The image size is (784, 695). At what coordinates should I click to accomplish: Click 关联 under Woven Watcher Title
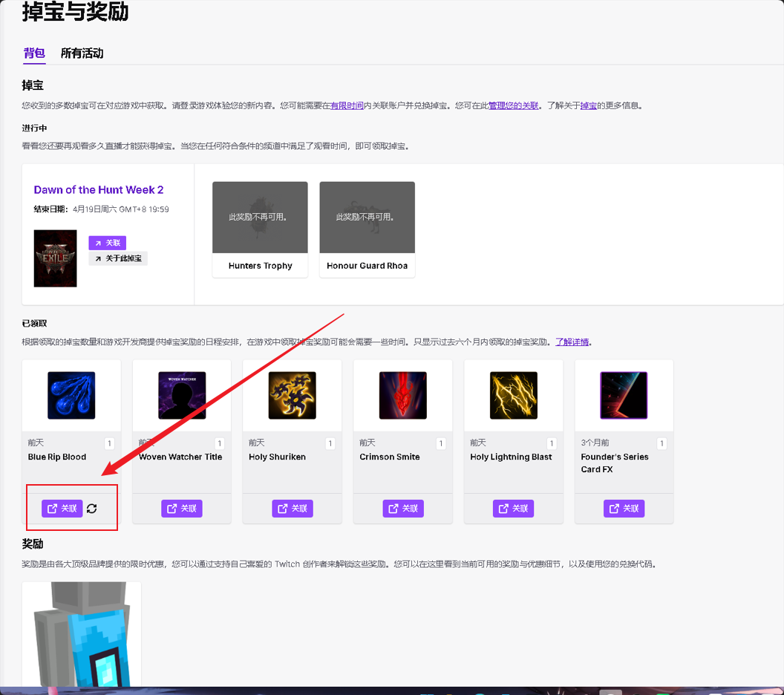pyautogui.click(x=182, y=509)
